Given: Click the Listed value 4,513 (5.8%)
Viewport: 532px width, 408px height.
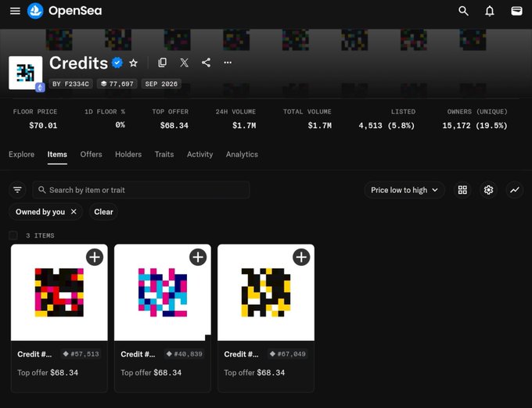Looking at the screenshot, I should (386, 126).
